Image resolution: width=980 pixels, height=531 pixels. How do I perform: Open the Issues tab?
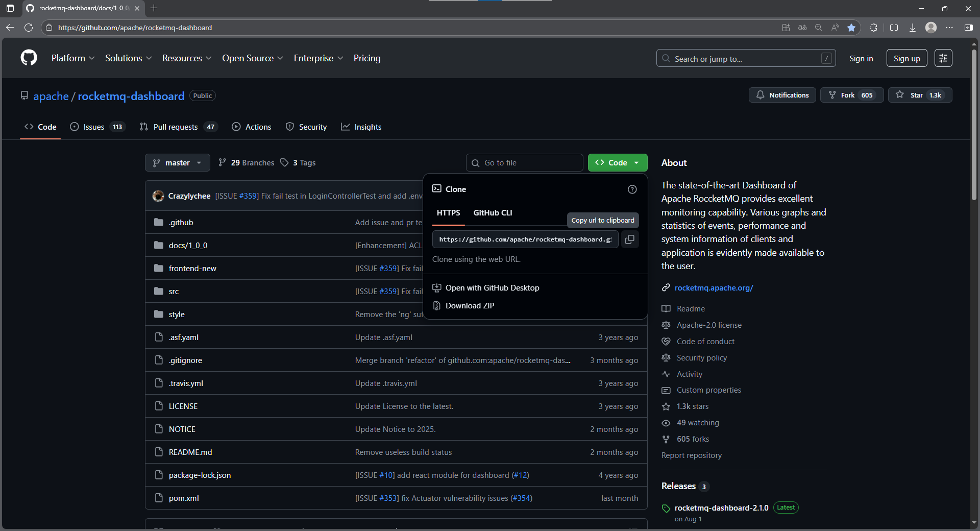(x=93, y=127)
